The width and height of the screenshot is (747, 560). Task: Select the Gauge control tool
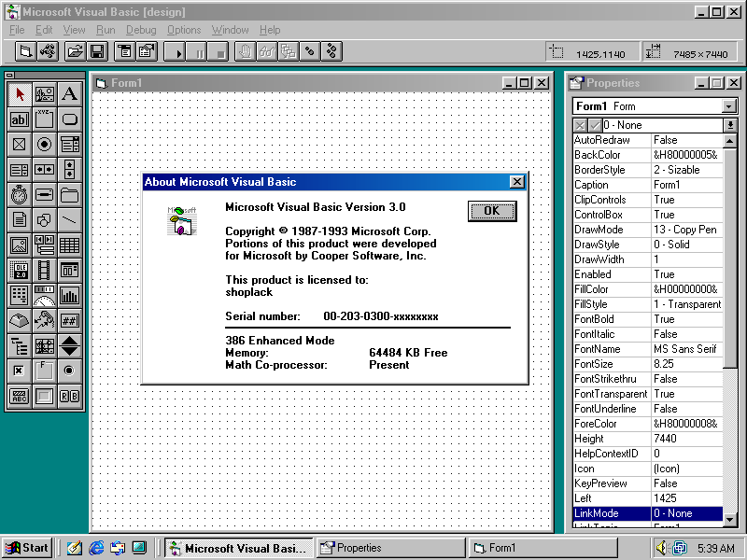tap(44, 296)
